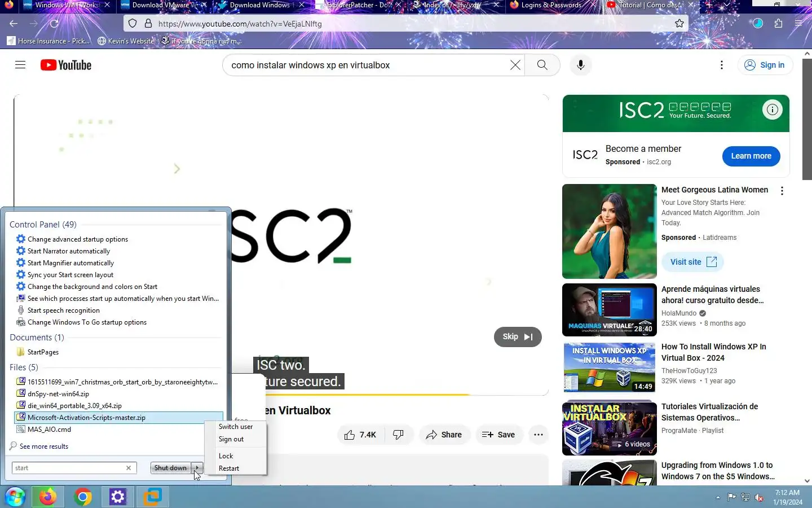Expand the Documents (1) results group

(x=37, y=337)
